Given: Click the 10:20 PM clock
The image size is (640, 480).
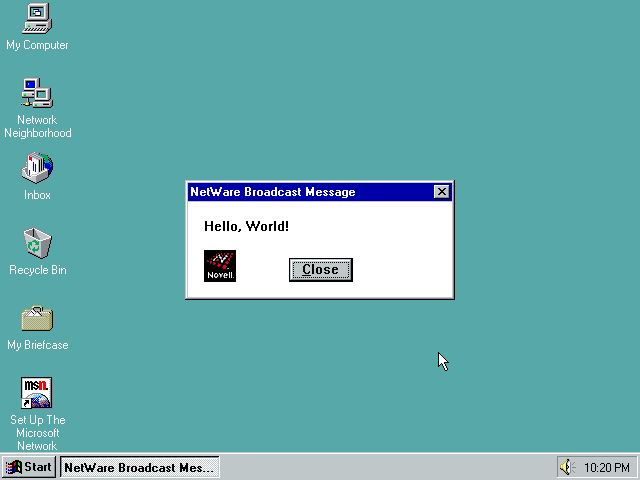Looking at the screenshot, I should coord(607,467).
